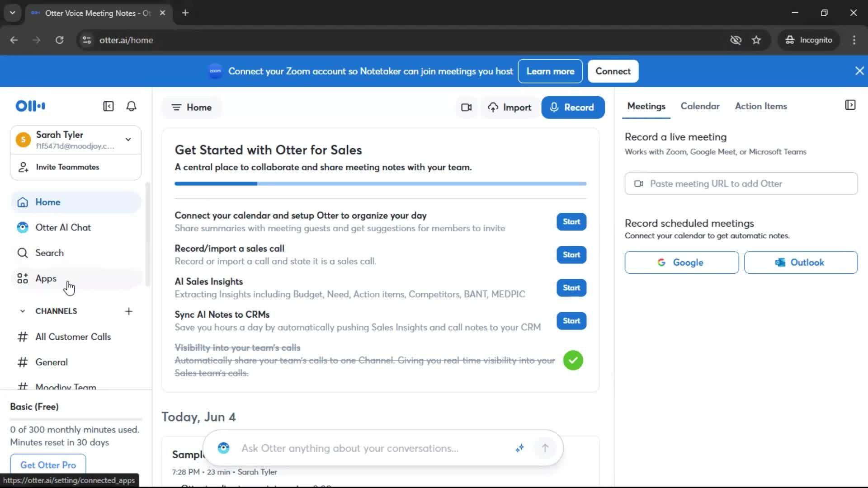Click the monthly minutes usage bar
This screenshot has width=868, height=488.
pyautogui.click(x=76, y=419)
